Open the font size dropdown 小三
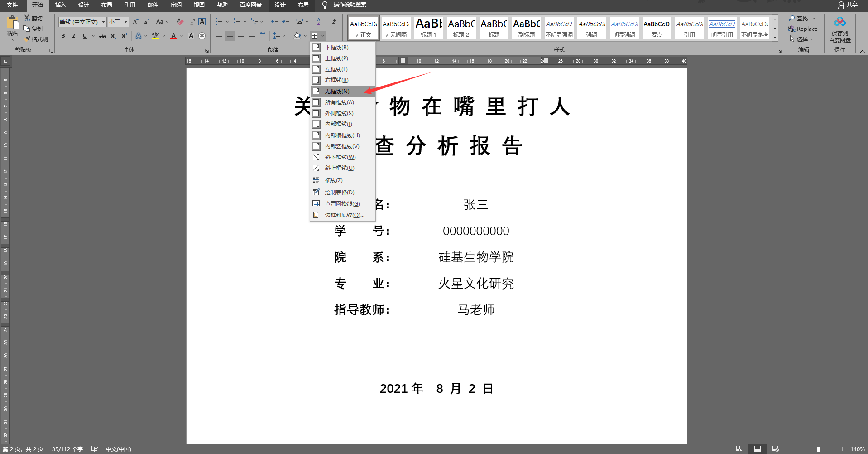The height and width of the screenshot is (454, 868). [x=126, y=22]
